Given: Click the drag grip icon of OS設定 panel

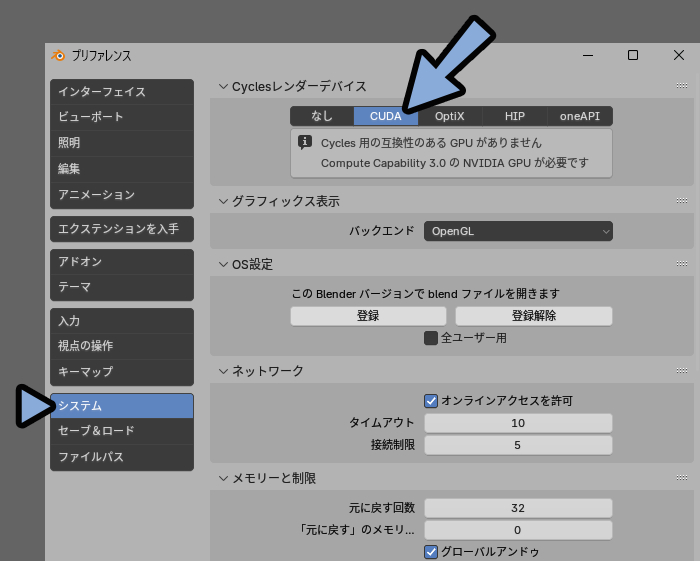Looking at the screenshot, I should (x=682, y=264).
